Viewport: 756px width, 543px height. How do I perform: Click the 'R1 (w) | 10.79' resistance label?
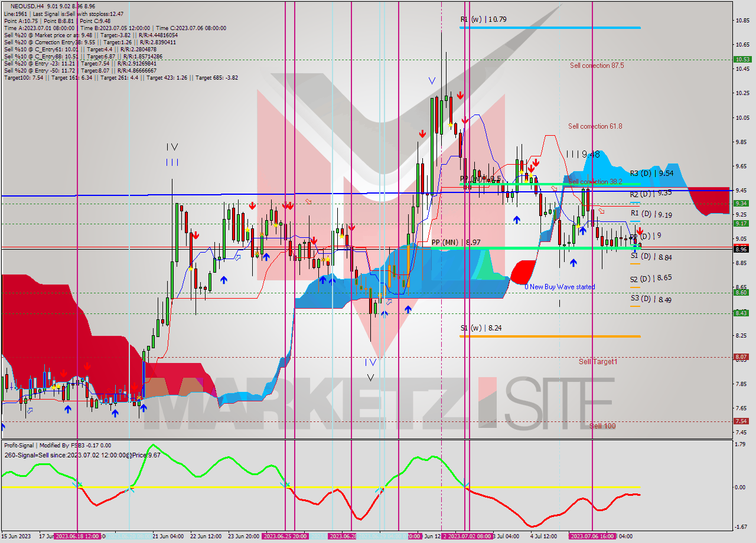point(483,19)
